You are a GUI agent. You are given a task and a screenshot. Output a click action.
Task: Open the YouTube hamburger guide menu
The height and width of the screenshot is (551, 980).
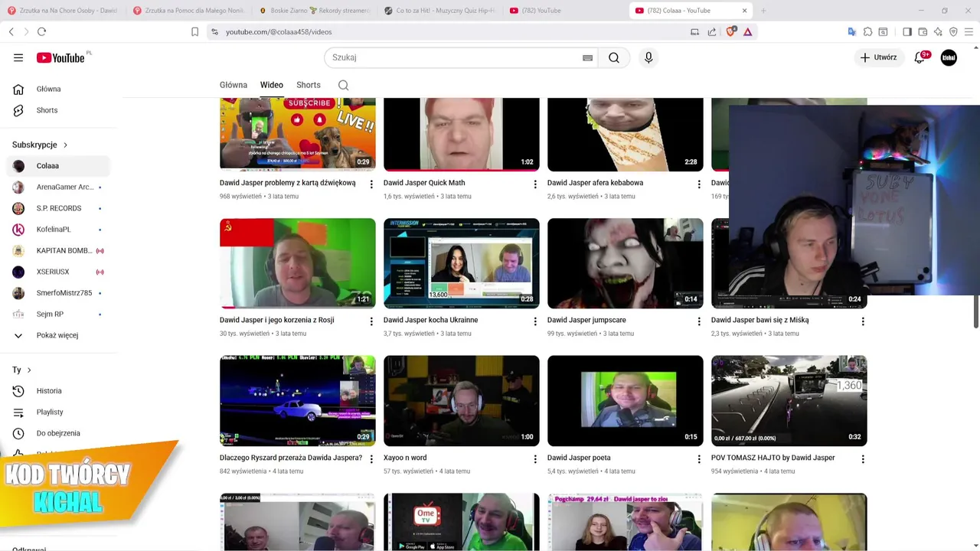pyautogui.click(x=18, y=57)
